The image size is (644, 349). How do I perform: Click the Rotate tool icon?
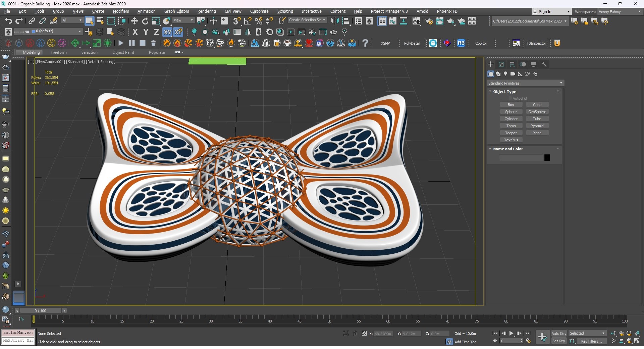pos(145,21)
